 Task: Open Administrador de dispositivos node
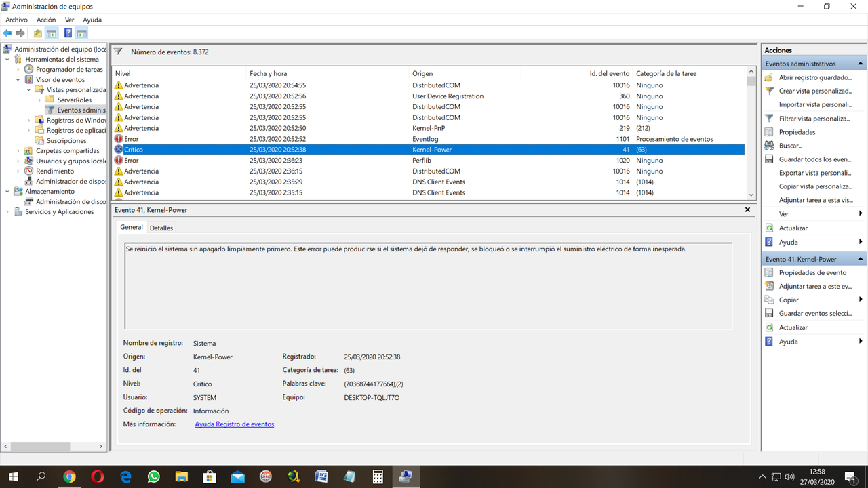(x=71, y=181)
